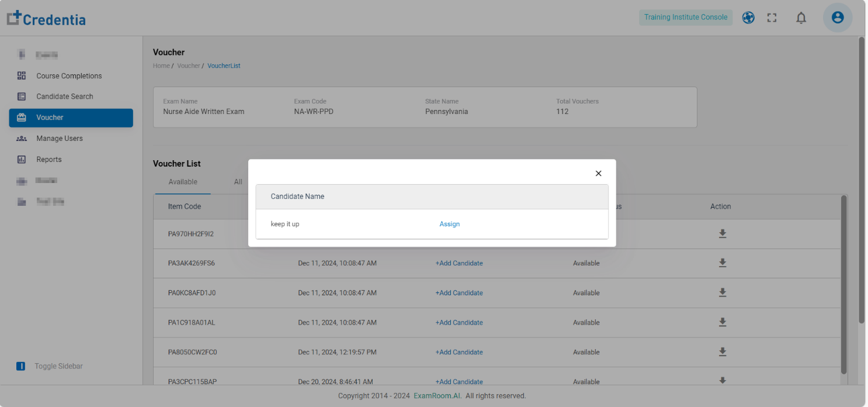Click the Dec 11, 2024, 12:19:57 PM date
This screenshot has height=407, width=868.
tap(337, 352)
